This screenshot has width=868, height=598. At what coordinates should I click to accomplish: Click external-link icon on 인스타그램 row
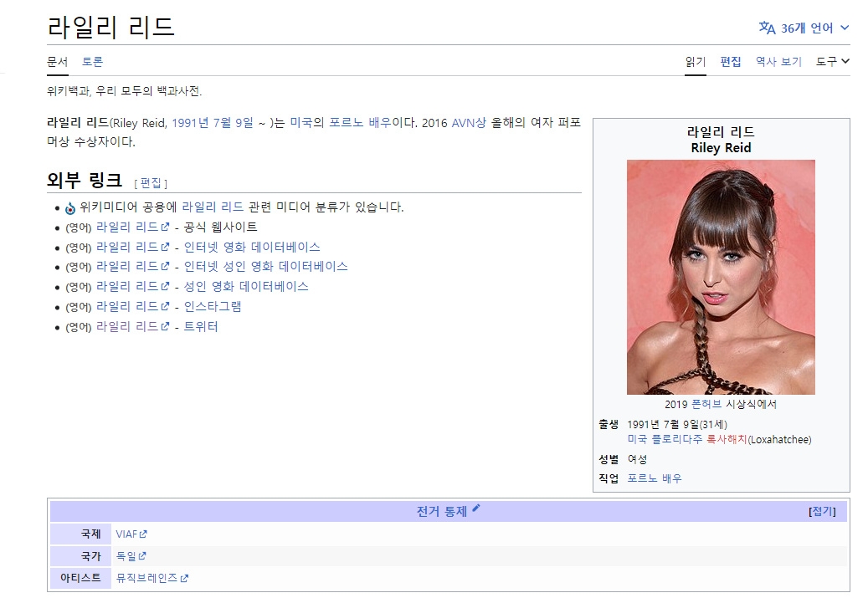[165, 306]
